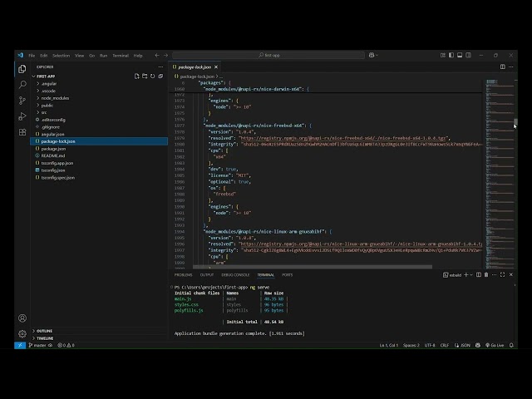Open editor more actions ellipsis
The height and width of the screenshot is (399, 532).
[x=511, y=66]
